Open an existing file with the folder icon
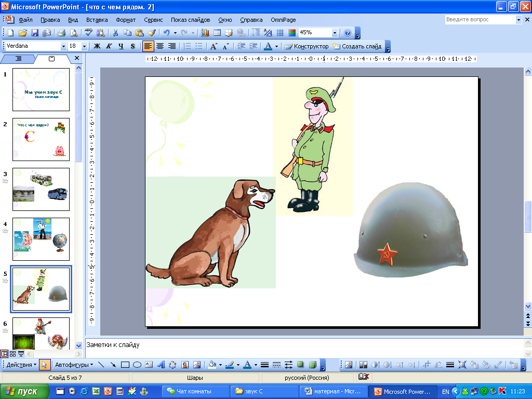Viewport: 532px width, 399px height. (22, 33)
